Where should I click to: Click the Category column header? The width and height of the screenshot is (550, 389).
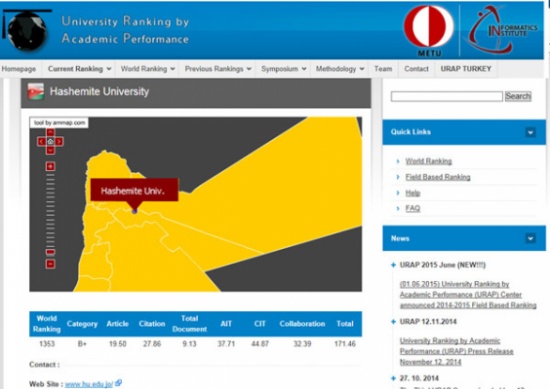pyautogui.click(x=82, y=324)
